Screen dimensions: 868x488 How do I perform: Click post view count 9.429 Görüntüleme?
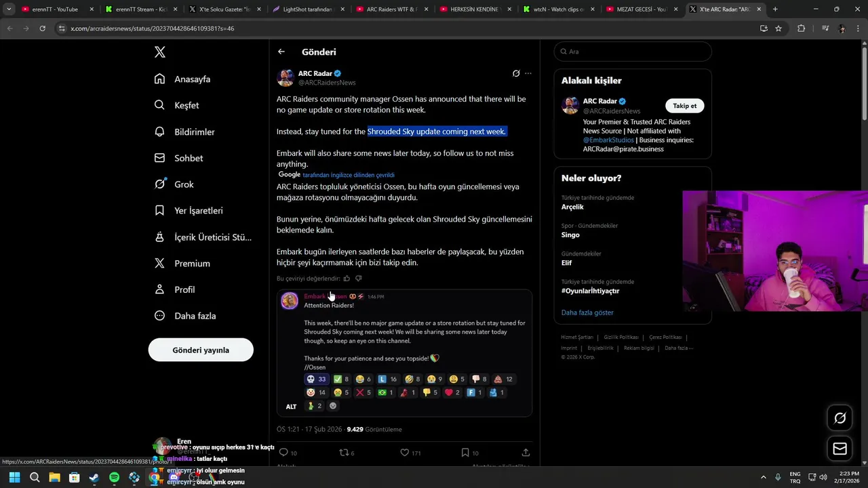coord(374,429)
